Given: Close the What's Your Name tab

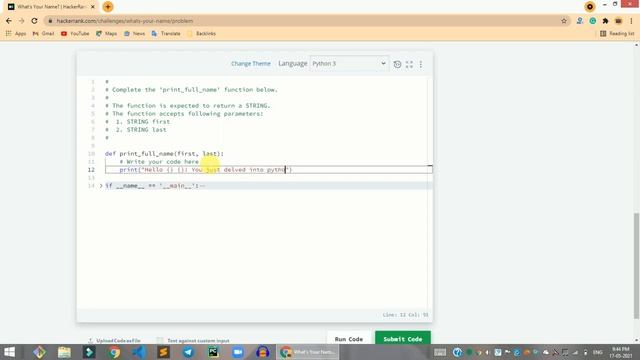Looking at the screenshot, I should [x=93, y=7].
